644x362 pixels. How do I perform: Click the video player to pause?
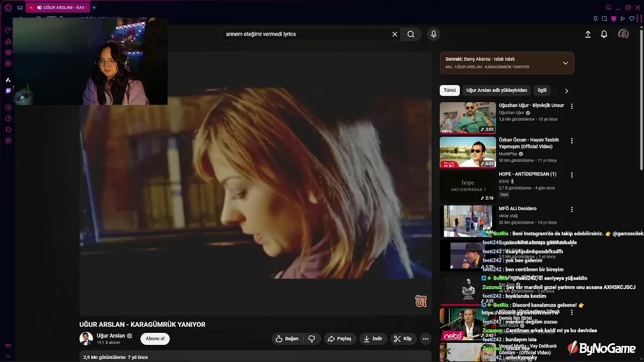click(x=256, y=184)
